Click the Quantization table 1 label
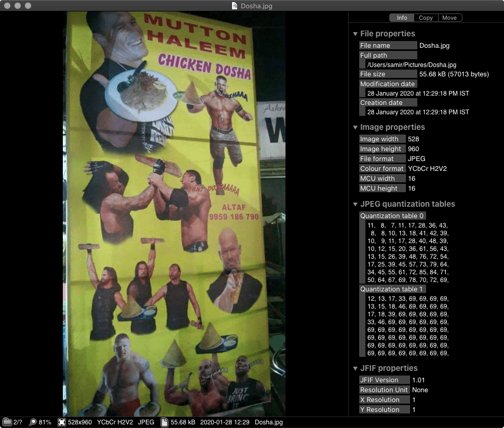 pyautogui.click(x=392, y=289)
